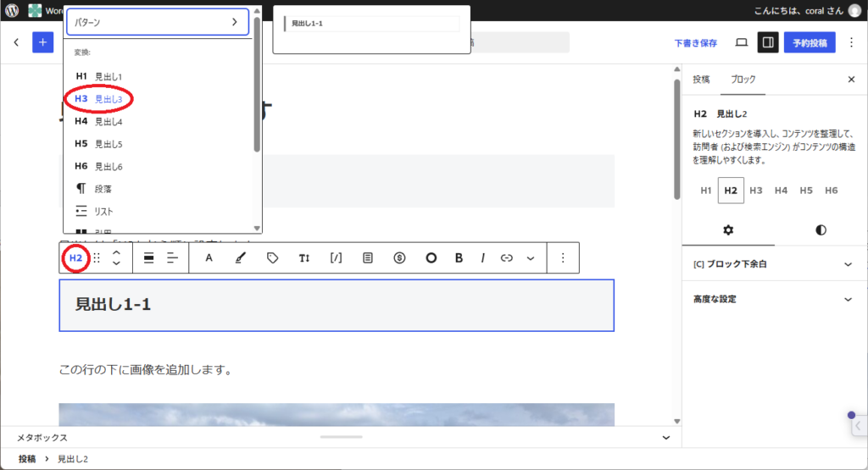
Task: Click the 見出し1-1 heading block
Action: pos(337,305)
